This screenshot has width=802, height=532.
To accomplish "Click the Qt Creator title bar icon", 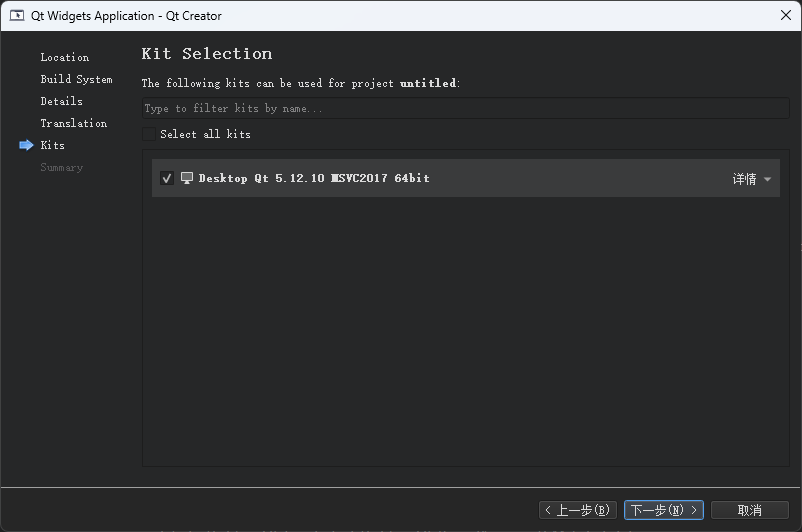I will point(17,15).
